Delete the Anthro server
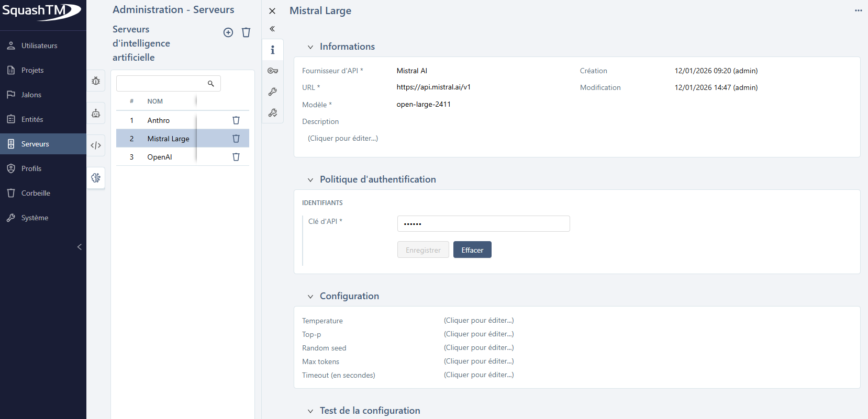 point(236,120)
